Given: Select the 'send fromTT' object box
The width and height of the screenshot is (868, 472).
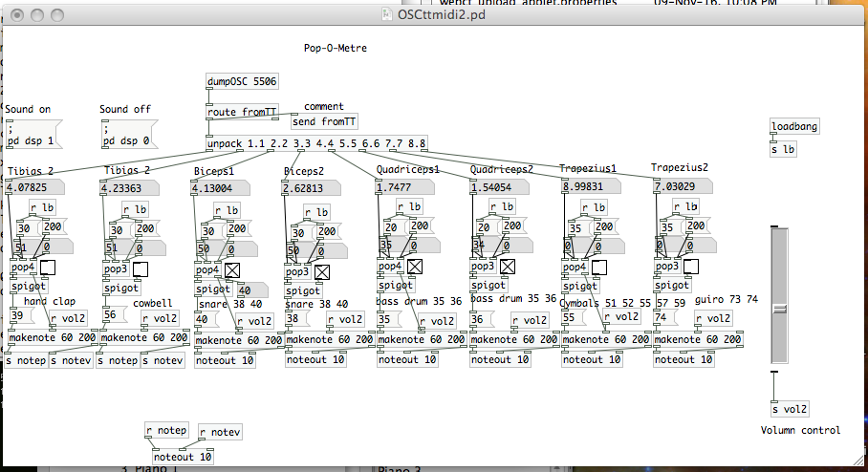Looking at the screenshot, I should tap(324, 121).
